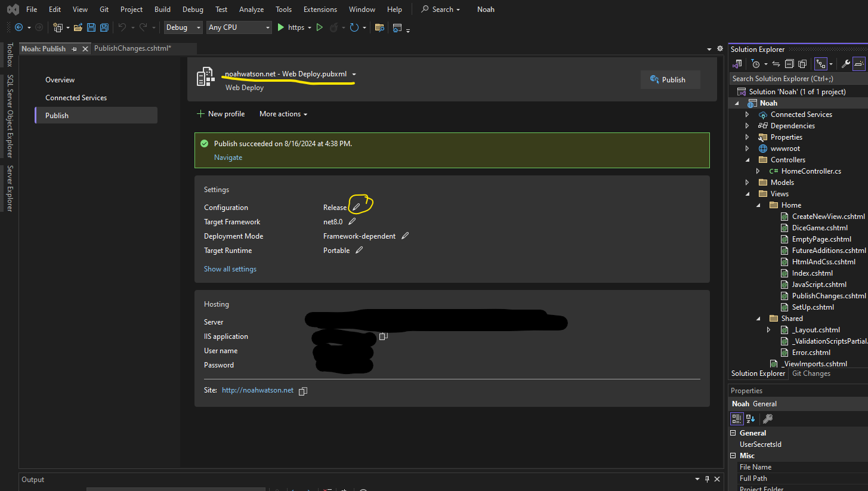Click the Collapse All icon in Solution Explorer

pyautogui.click(x=789, y=64)
